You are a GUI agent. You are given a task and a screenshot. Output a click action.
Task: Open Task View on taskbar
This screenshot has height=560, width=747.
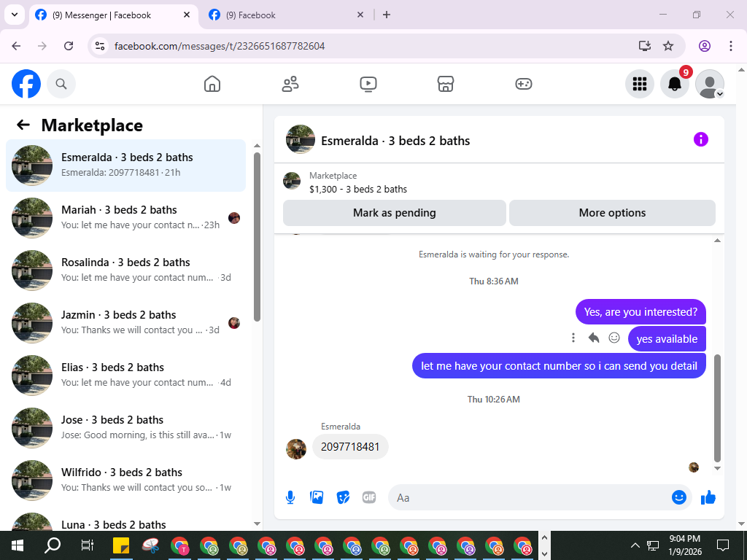[x=88, y=545]
